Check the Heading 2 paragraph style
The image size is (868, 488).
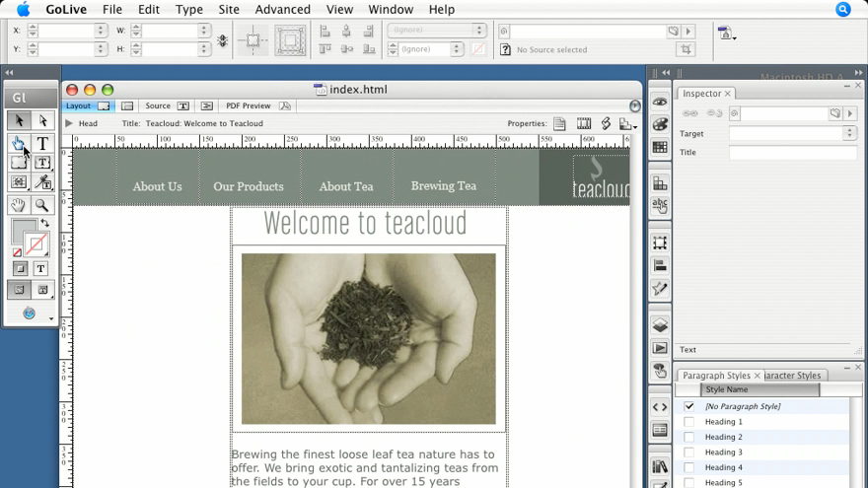[x=688, y=437]
